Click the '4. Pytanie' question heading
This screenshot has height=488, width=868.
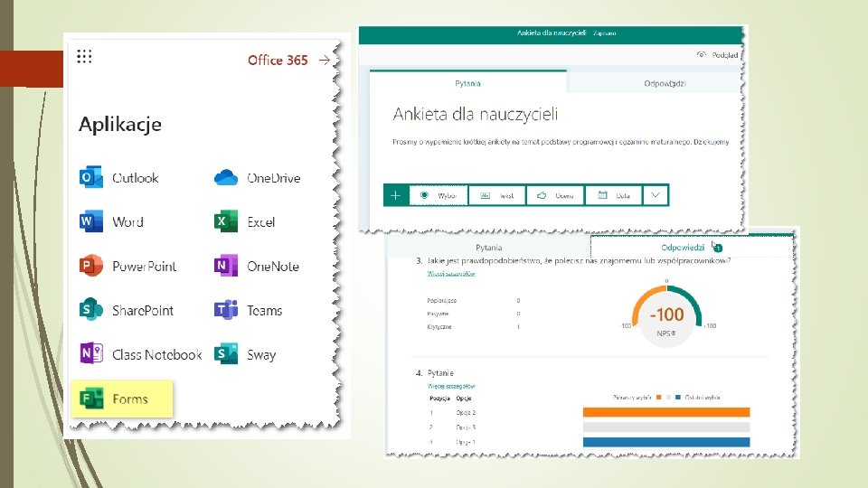pos(435,373)
